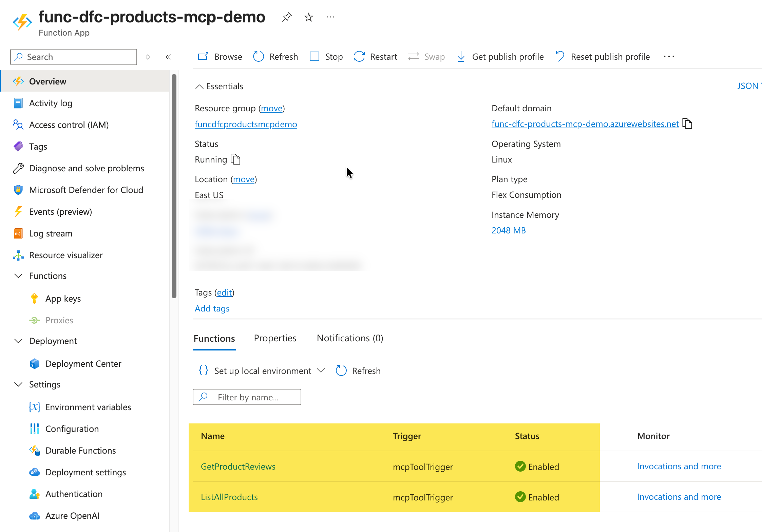Screen dimensions: 762x532
Task: Open Invocations and more for ListAllProducts
Action: (679, 497)
